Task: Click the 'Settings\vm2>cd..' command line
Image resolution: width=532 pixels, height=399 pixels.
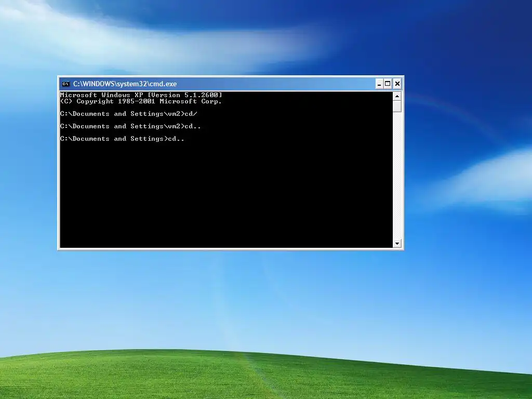Action: [130, 126]
